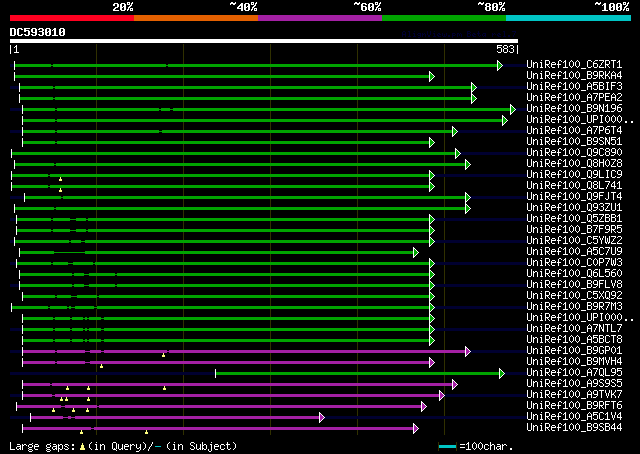Click the UniRef100_Q8H0Z8 label
This screenshot has height=454, width=640.
click(x=574, y=164)
